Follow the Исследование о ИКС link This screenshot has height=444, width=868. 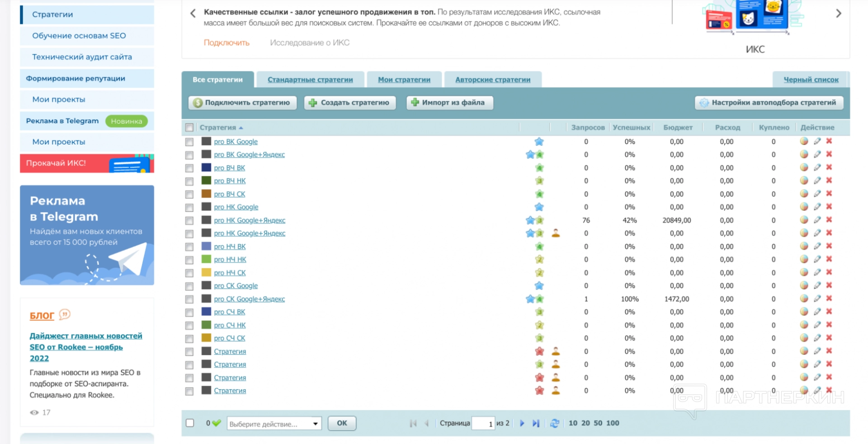(310, 42)
